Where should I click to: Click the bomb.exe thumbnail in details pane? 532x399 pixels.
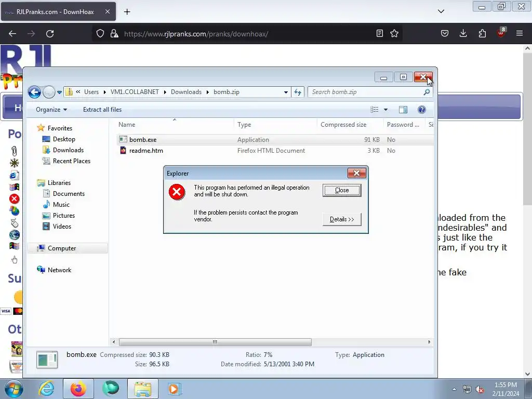pos(47,360)
